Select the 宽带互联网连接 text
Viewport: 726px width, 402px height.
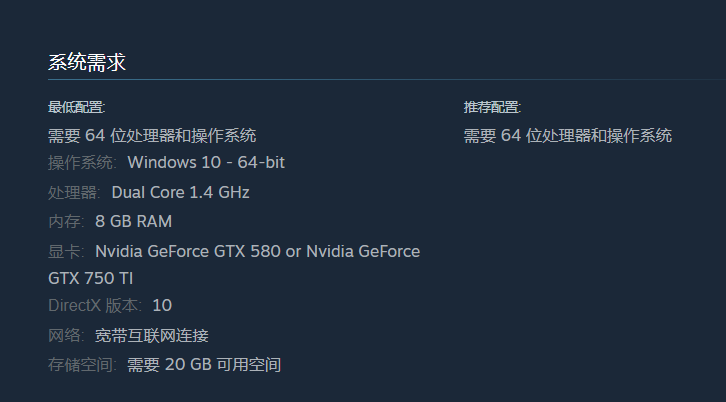(x=151, y=336)
